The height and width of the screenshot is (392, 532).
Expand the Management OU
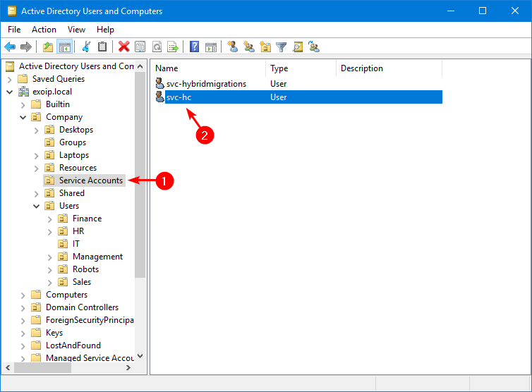coord(49,257)
